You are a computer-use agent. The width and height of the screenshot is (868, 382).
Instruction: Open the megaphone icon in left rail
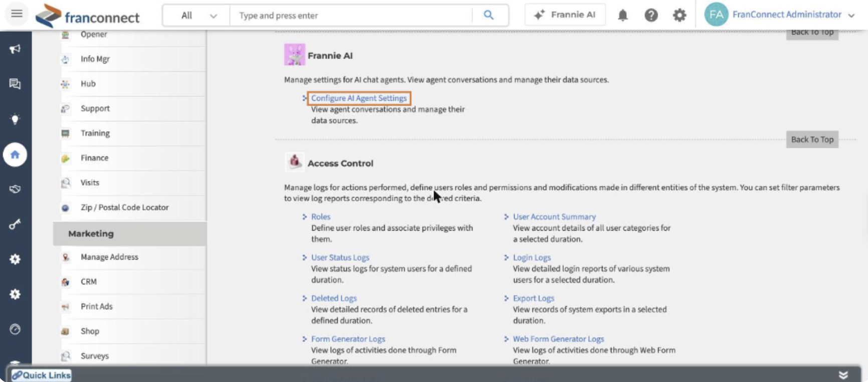pos(15,49)
